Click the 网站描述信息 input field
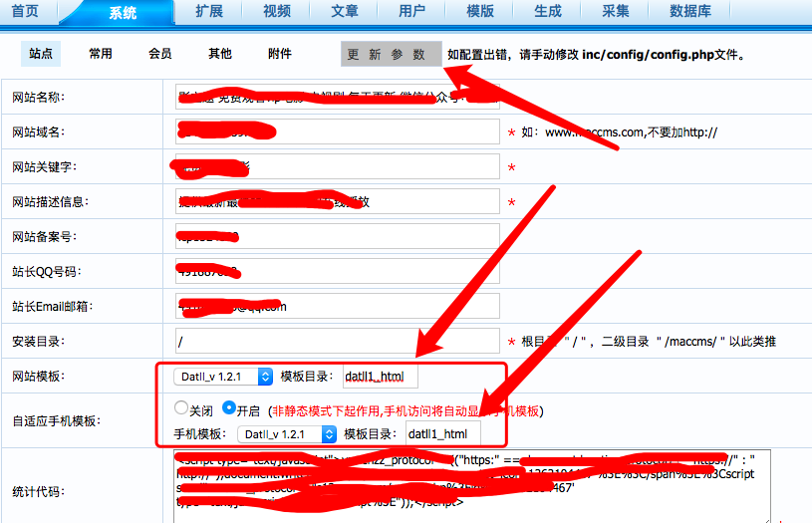This screenshot has height=523, width=812. 338,201
